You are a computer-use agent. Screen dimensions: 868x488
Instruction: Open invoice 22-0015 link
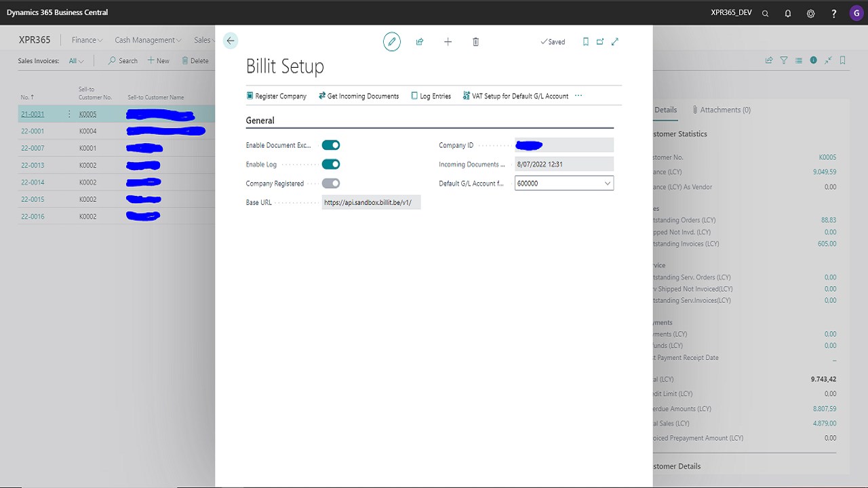point(33,199)
